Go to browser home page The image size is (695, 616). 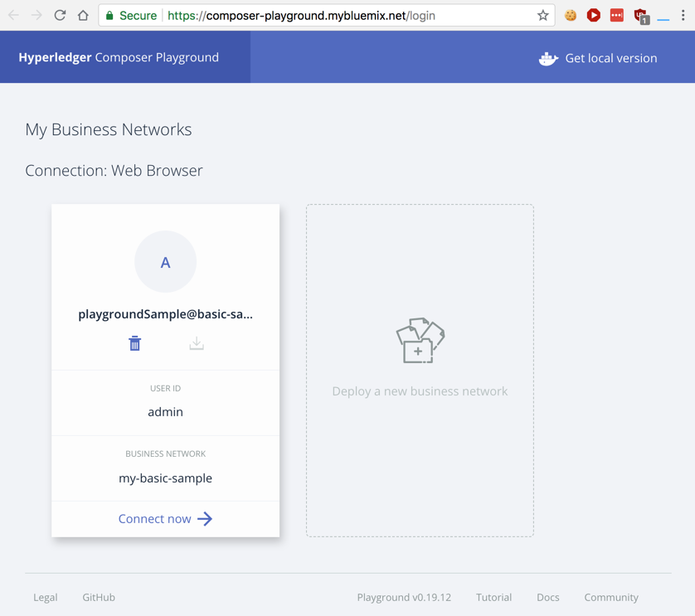(83, 16)
